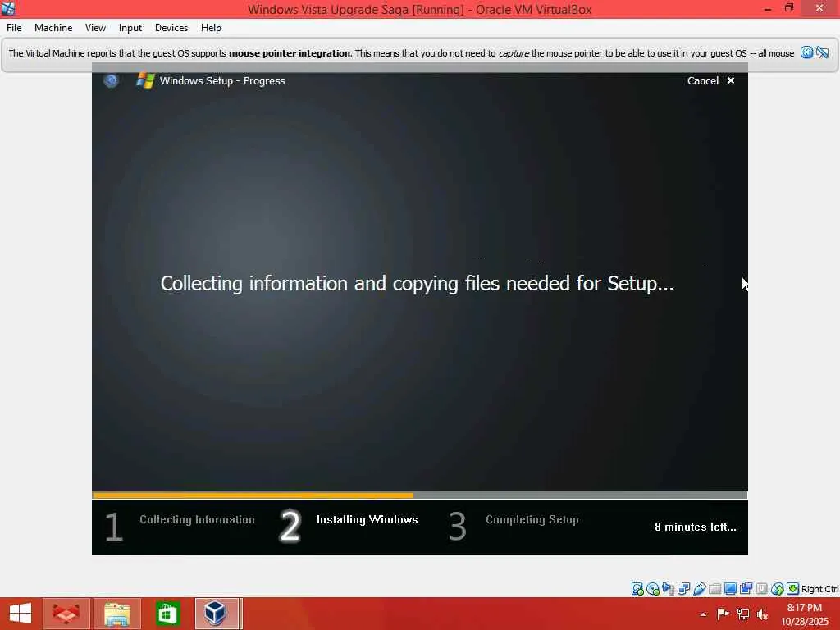Close the VirtualBox VM window
The height and width of the screenshot is (630, 840).
click(x=819, y=8)
